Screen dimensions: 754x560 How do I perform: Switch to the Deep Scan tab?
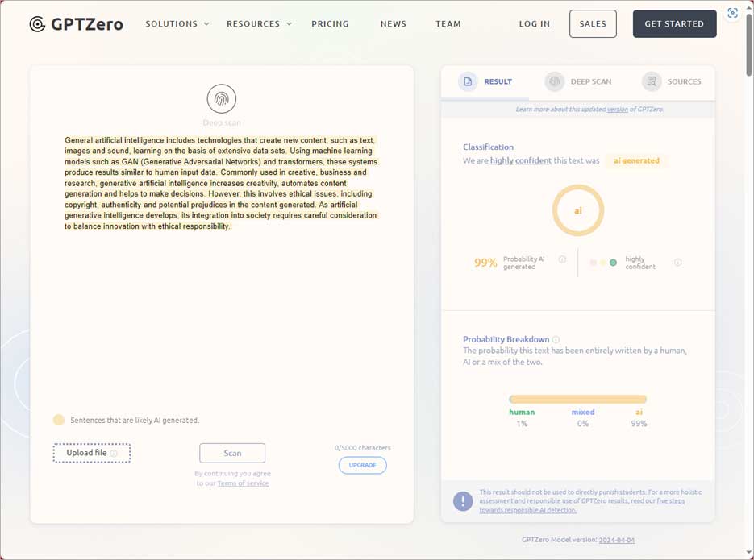point(578,81)
